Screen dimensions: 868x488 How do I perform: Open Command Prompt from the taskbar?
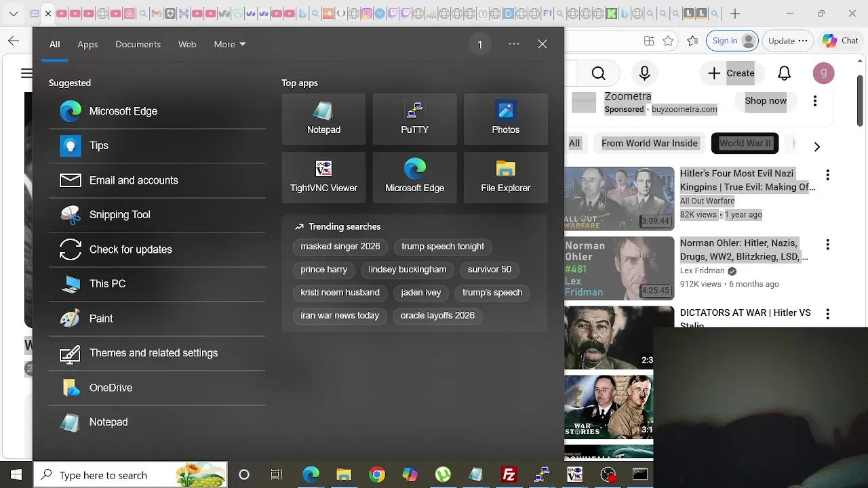point(640,475)
